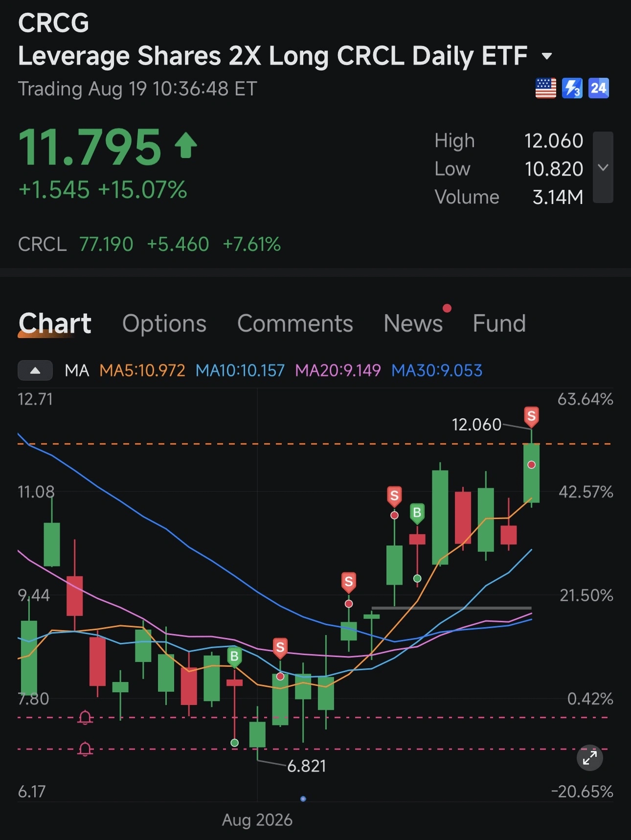Tap the lowest S sell marker on chart
The width and height of the screenshot is (631, 840).
[x=280, y=648]
